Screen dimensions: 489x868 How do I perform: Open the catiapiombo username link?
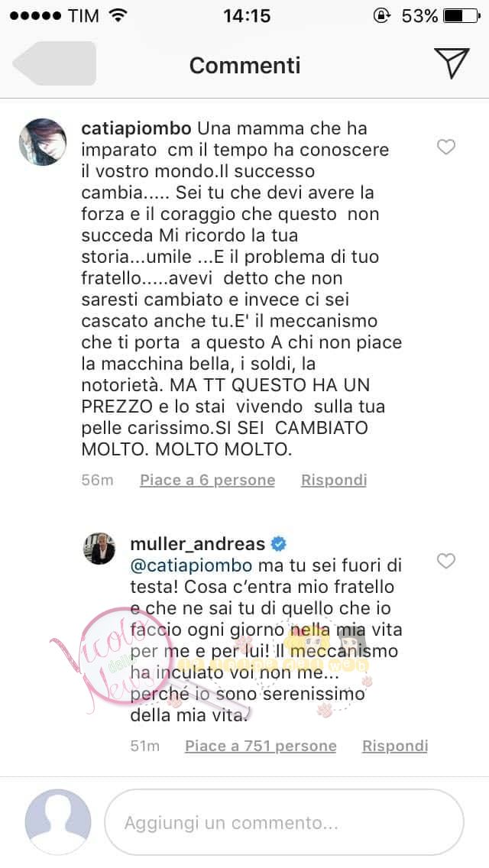(136, 128)
